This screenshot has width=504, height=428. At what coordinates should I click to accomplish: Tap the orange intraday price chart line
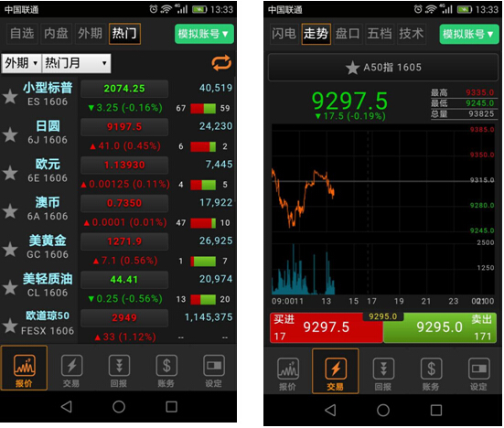(303, 198)
